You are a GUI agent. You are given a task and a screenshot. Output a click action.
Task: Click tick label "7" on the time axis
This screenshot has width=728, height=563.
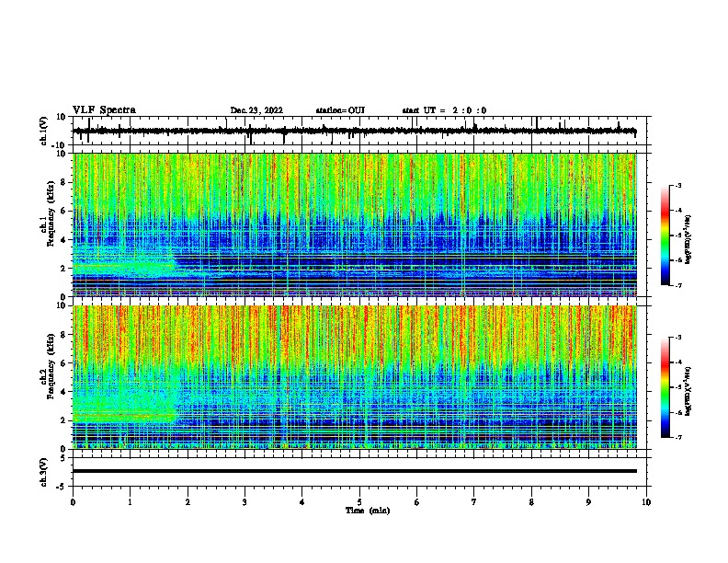[474, 502]
